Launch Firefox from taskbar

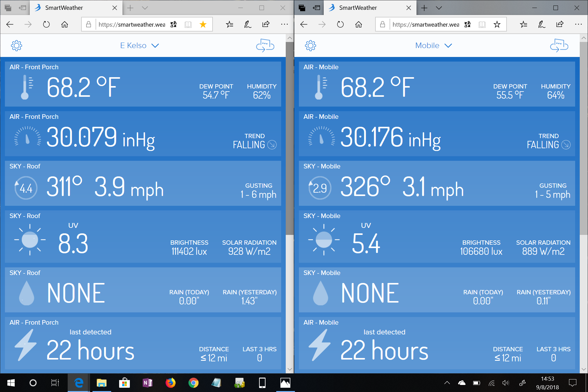tap(171, 383)
